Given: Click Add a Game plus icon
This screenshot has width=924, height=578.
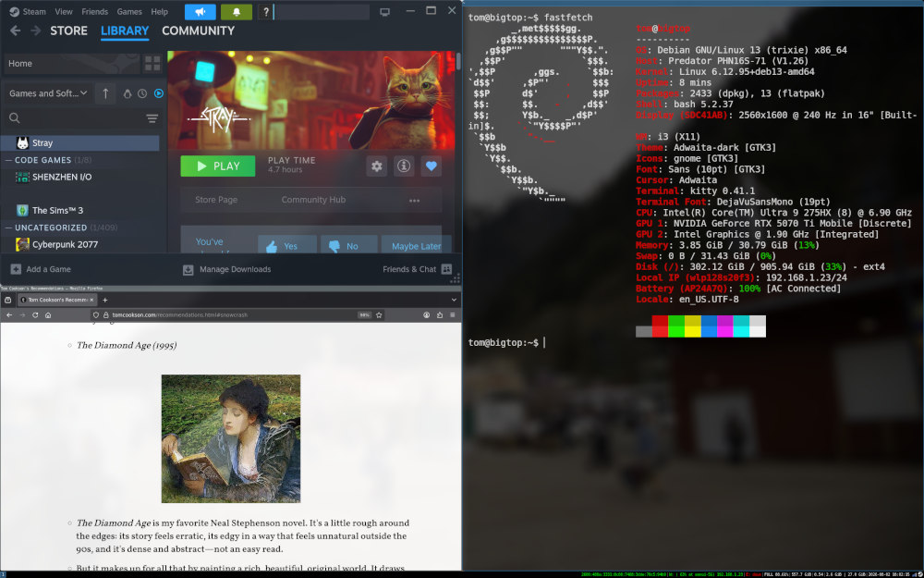Looking at the screenshot, I should (x=16, y=269).
